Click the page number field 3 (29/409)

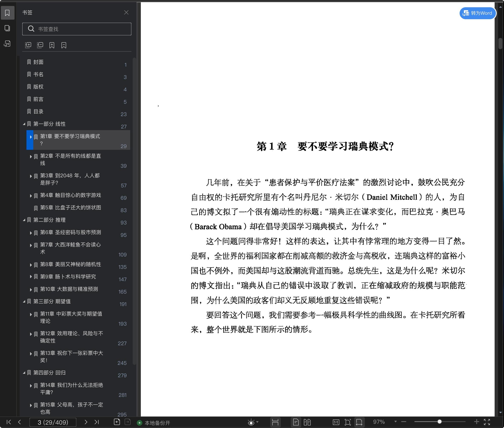53,422
